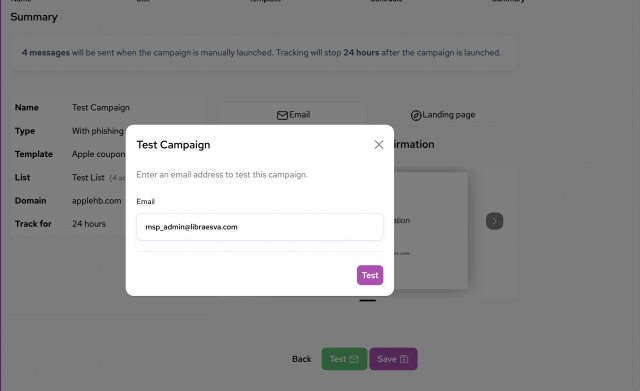Click the purple Test button in dialog
The width and height of the screenshot is (640, 391).
[370, 275]
